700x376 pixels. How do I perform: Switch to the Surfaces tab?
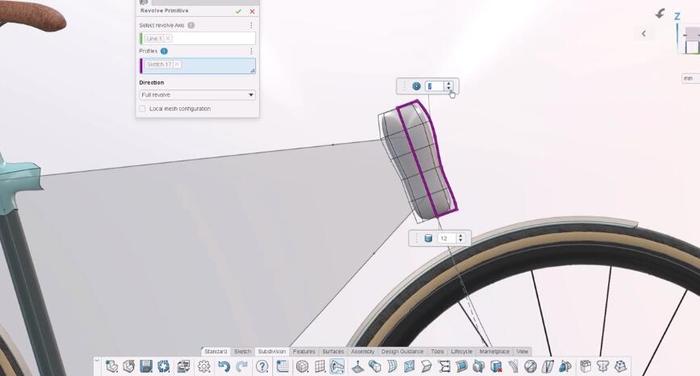pos(333,352)
